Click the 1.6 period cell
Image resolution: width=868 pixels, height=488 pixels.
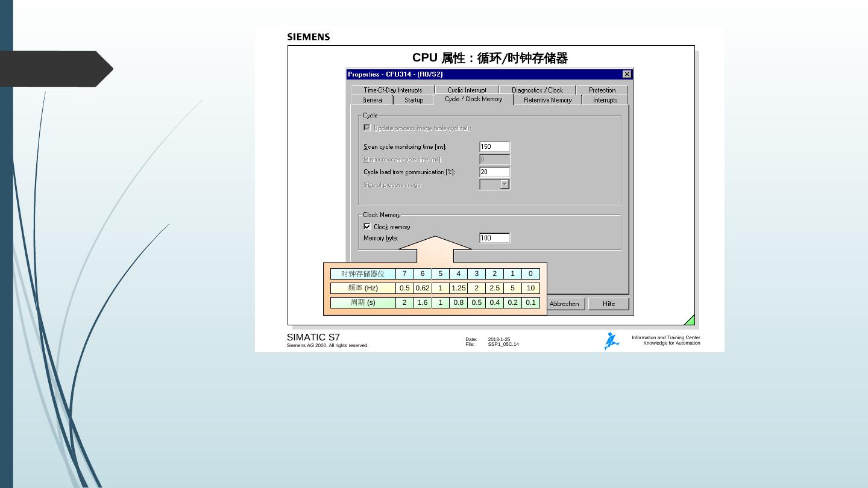[x=423, y=302]
